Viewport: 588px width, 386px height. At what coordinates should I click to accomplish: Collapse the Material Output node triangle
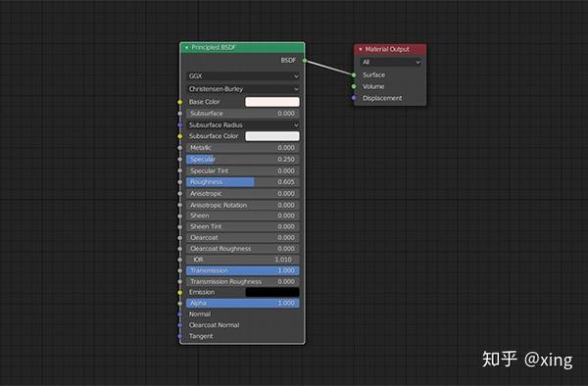[361, 49]
